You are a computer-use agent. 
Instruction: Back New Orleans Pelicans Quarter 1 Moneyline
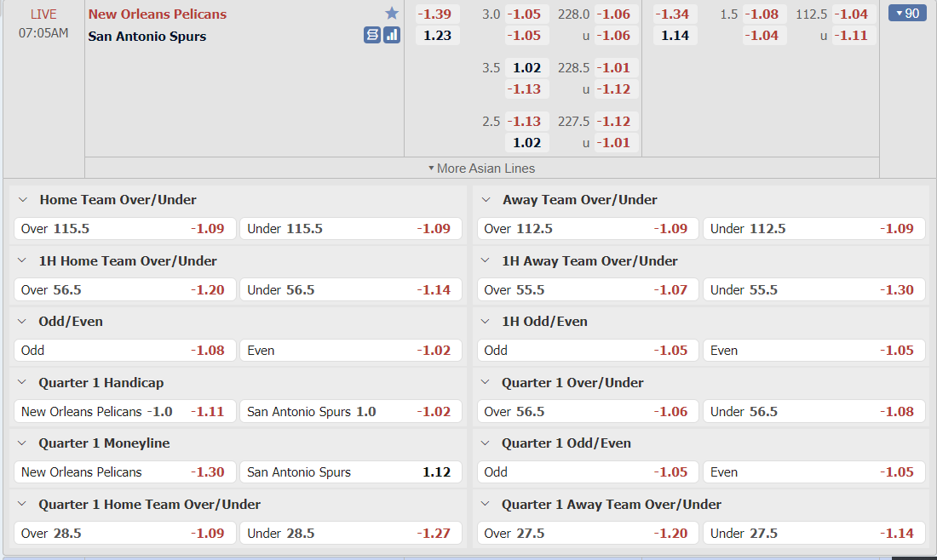pos(125,472)
